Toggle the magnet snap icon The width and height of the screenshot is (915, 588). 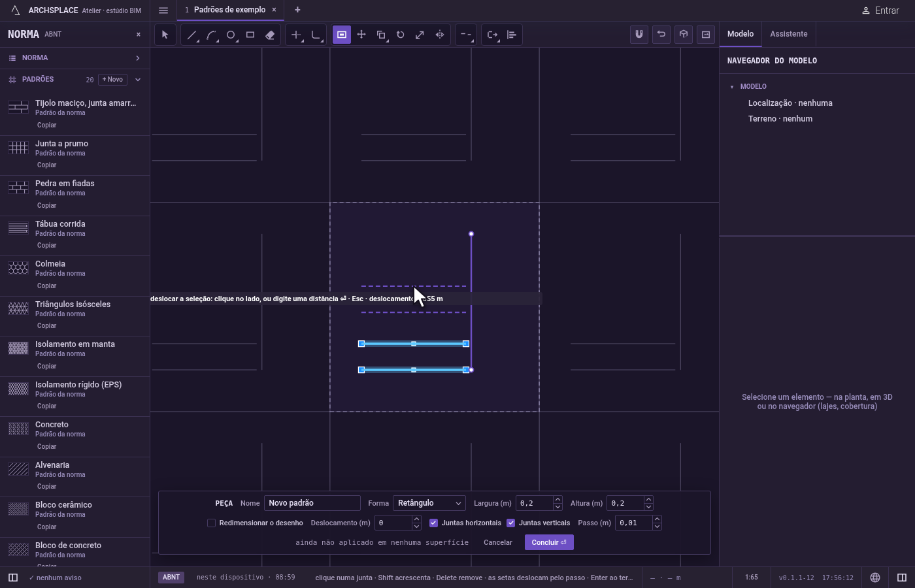pos(639,35)
